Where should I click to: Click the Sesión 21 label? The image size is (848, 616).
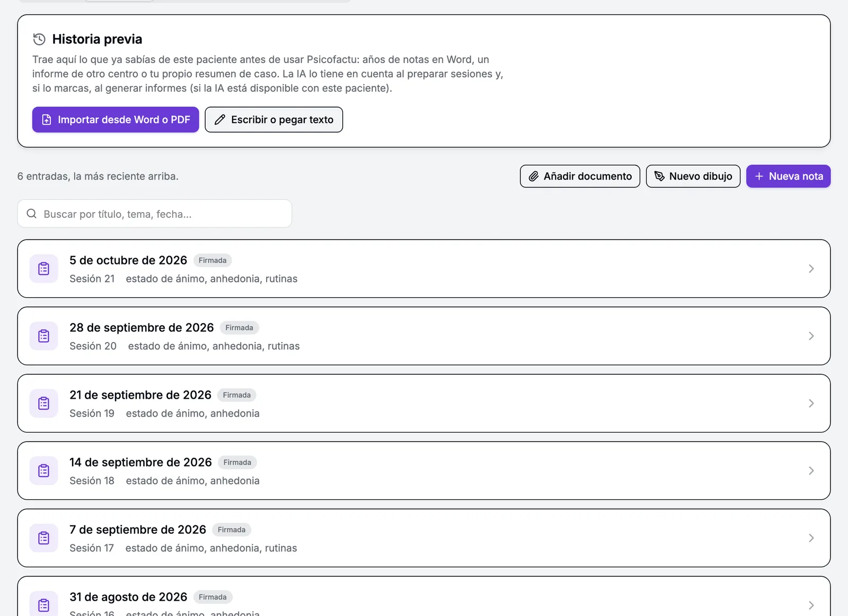[92, 279]
